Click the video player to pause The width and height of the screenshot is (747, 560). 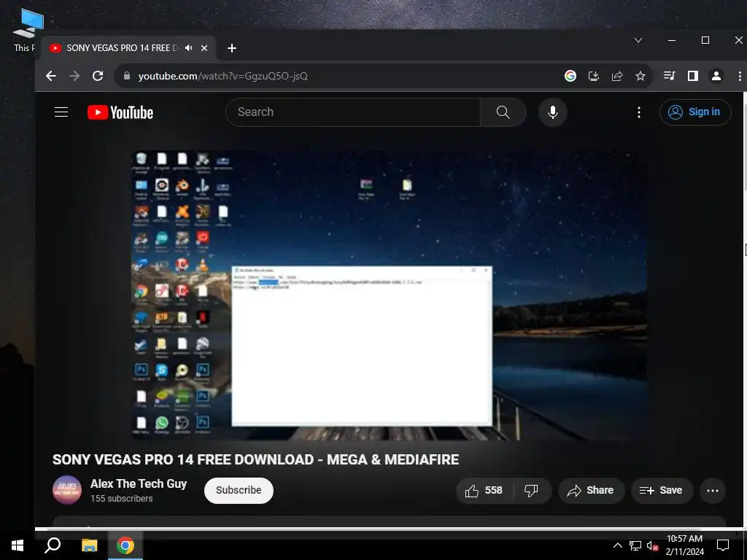pyautogui.click(x=389, y=295)
